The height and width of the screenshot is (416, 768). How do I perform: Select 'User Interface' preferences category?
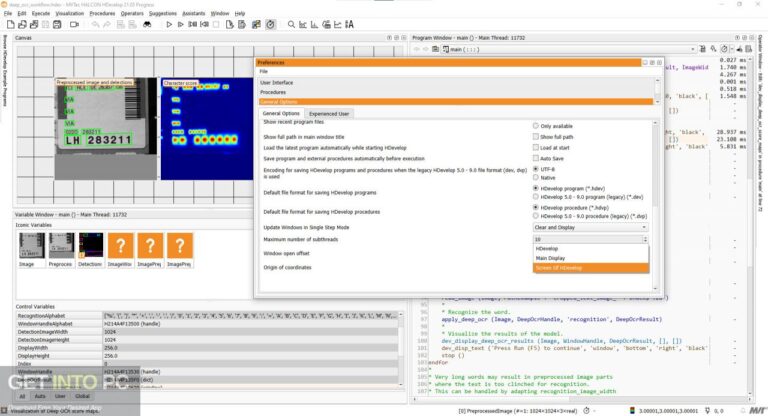tap(276, 83)
